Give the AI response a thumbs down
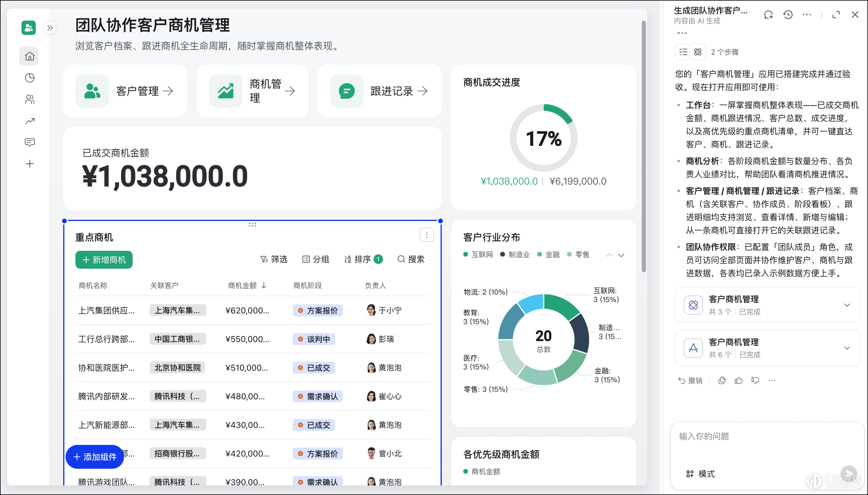868x495 pixels. tap(755, 380)
